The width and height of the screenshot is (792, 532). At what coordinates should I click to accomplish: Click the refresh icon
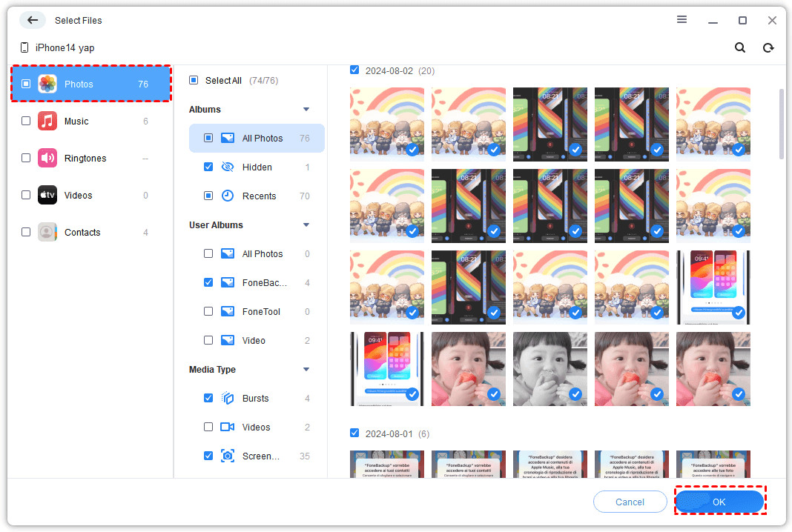point(768,47)
